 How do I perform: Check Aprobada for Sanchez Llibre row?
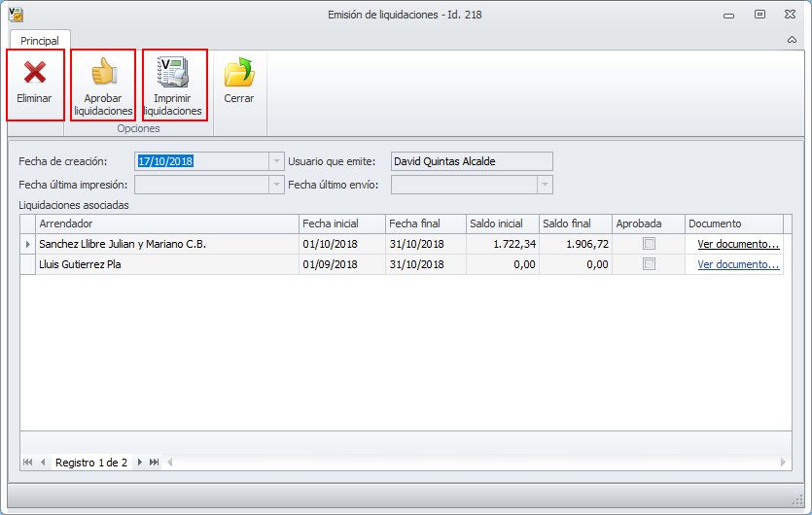tap(649, 244)
